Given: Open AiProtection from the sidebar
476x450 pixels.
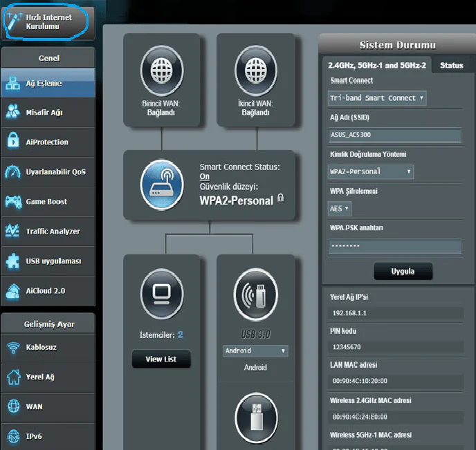Looking at the screenshot, I should pyautogui.click(x=48, y=142).
